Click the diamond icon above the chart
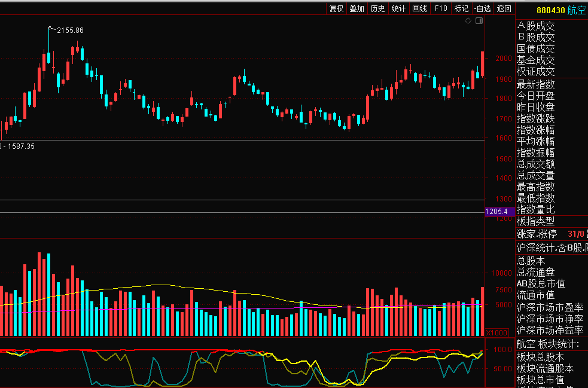The width and height of the screenshot is (588, 388). [x=468, y=21]
